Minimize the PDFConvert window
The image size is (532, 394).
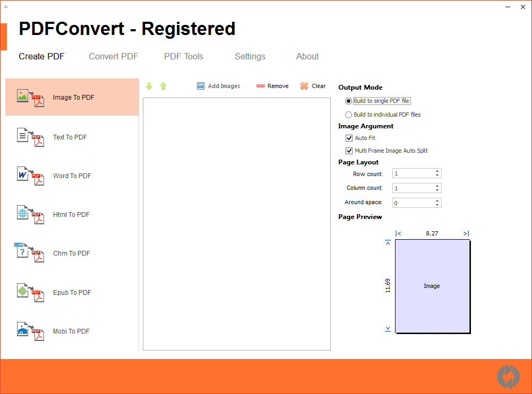(508, 7)
